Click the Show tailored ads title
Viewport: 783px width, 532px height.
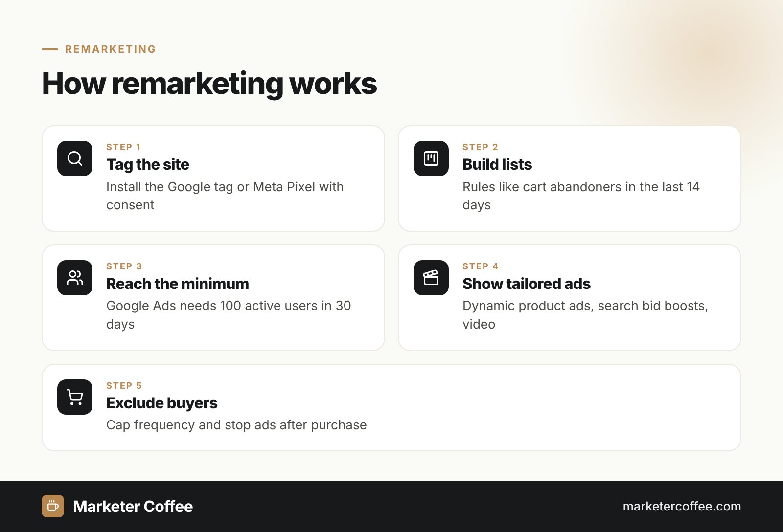[527, 284]
